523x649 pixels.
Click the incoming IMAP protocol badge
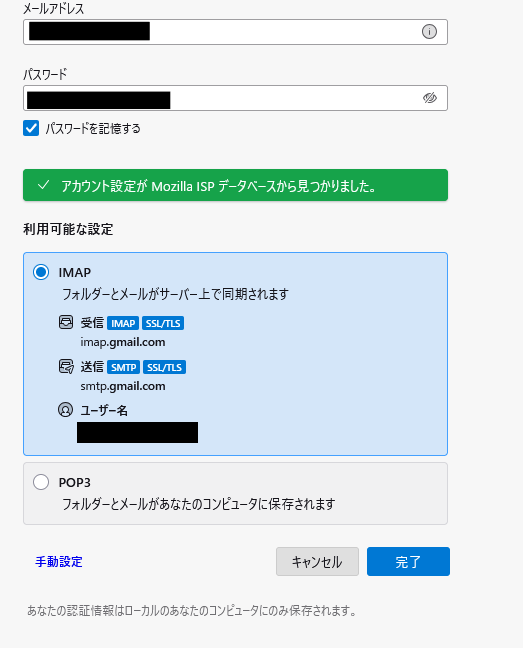[123, 323]
